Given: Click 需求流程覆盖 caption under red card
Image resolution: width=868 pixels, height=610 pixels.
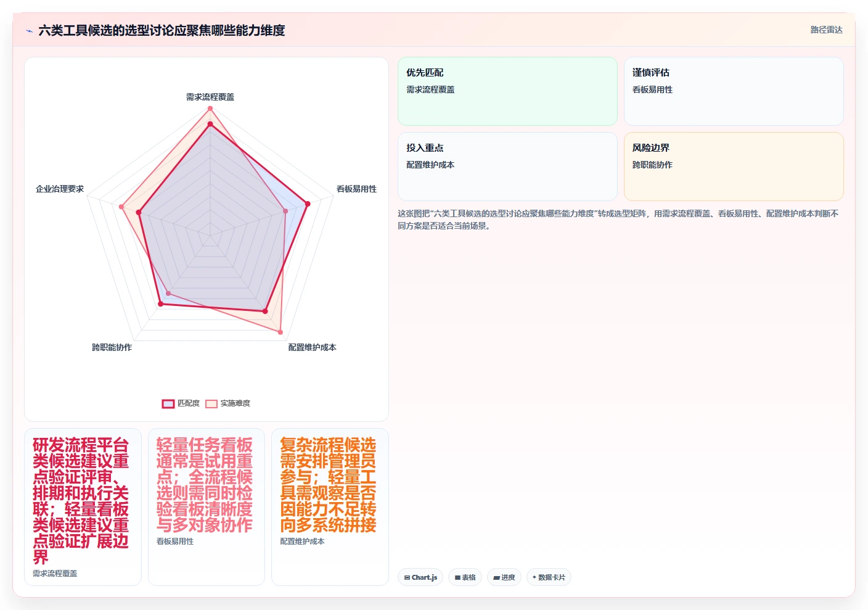Looking at the screenshot, I should point(55,573).
